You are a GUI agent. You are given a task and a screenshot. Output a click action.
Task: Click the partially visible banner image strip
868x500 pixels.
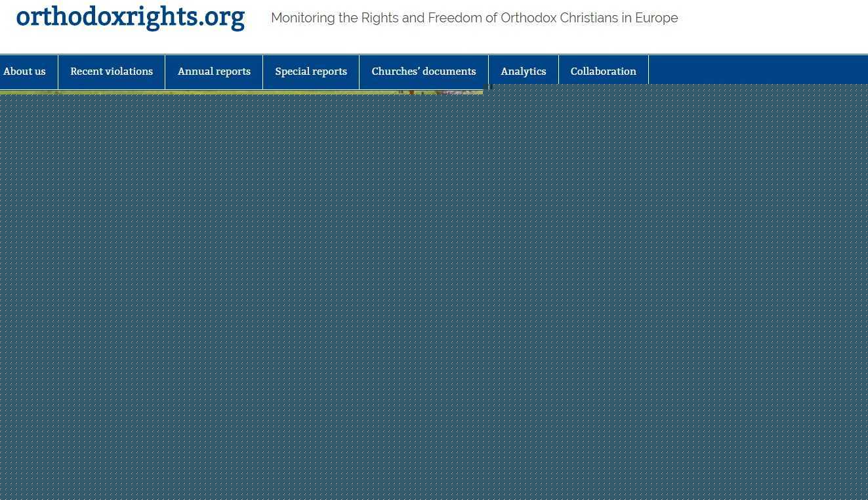pos(241,92)
